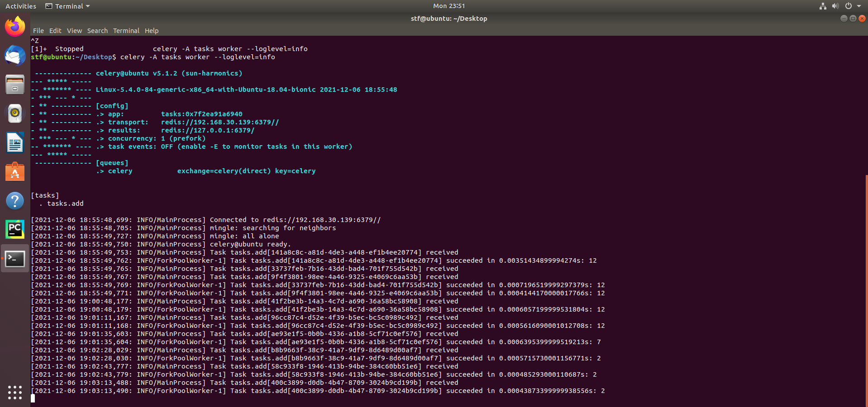Click the 'mingle: all alone' log line
Viewport: 868px width, 407px height.
click(155, 236)
